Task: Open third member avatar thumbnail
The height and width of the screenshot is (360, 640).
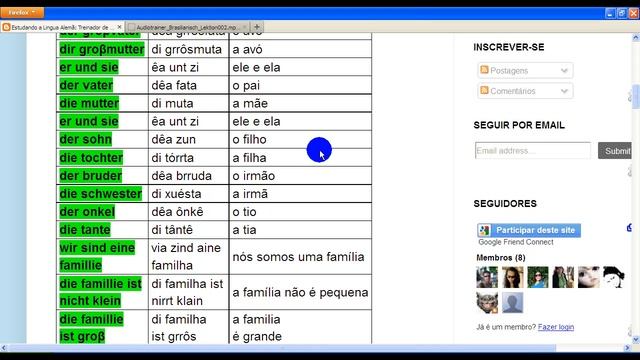Action: 538,277
